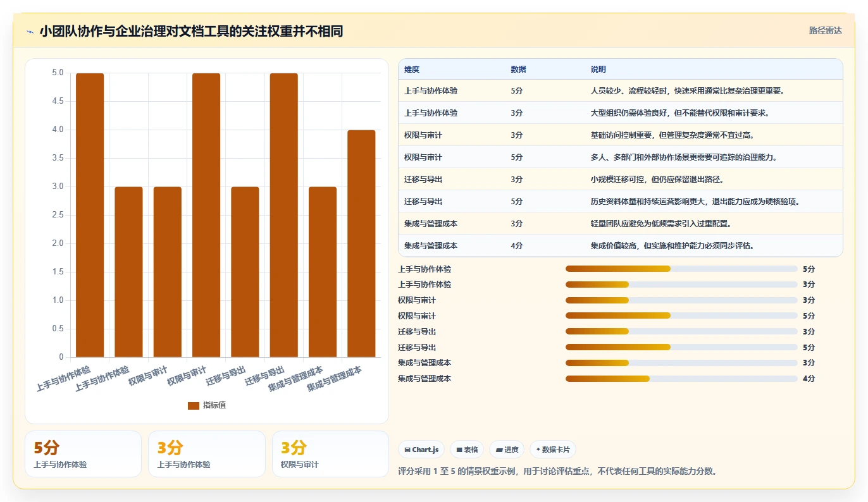The image size is (868, 502).
Task: Click the 权限与审计 chart bar reaching 5.0
Action: tap(206, 215)
